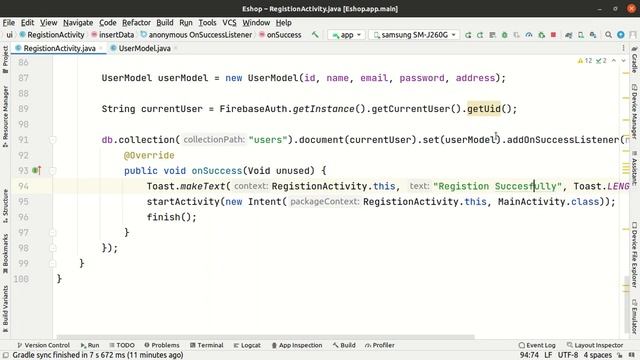640x360 pixels.
Task: Click the blue updates icon beside search
Action: tap(621, 35)
